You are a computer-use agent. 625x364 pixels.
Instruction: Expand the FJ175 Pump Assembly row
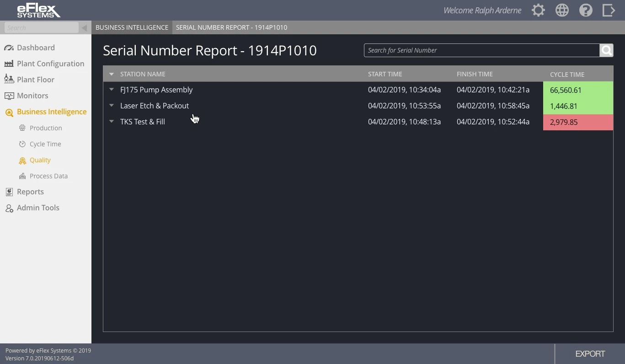coord(112,90)
